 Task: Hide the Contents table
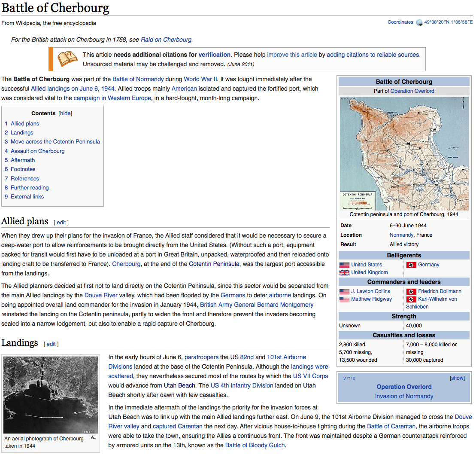65,113
